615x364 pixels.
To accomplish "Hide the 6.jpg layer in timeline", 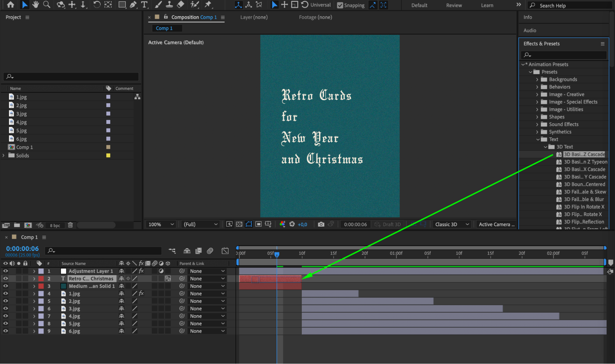I will (6, 331).
